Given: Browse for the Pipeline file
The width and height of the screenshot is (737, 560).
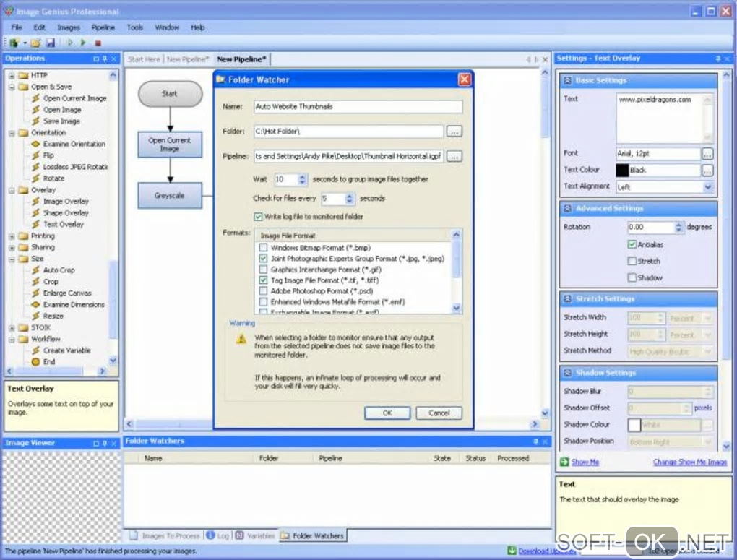Looking at the screenshot, I should tap(454, 156).
